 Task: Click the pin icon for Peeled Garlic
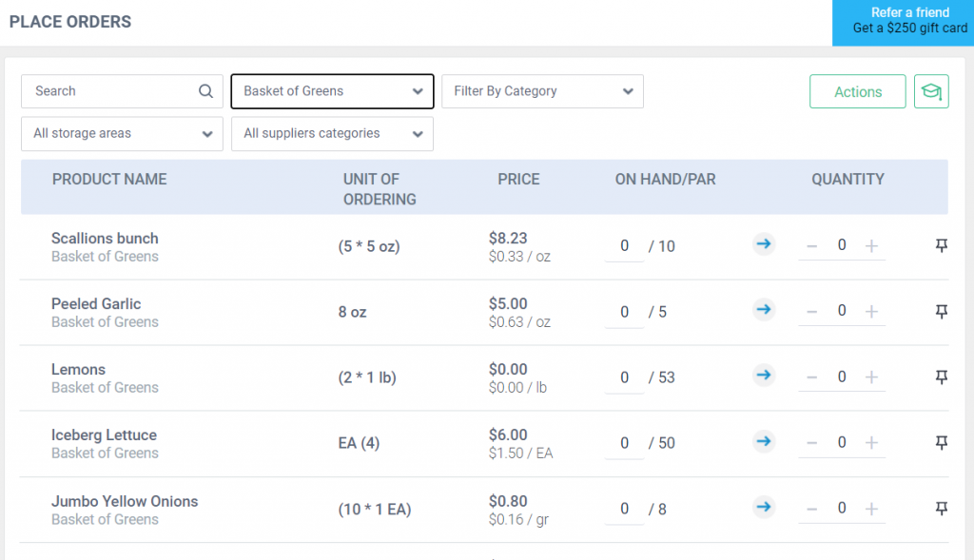click(x=941, y=311)
